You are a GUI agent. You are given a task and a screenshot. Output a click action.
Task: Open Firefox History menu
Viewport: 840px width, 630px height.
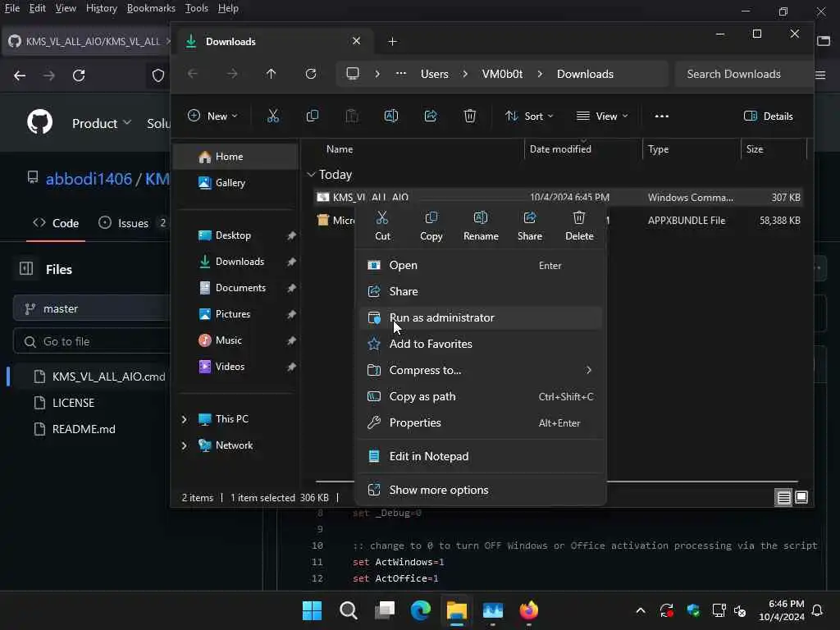[101, 8]
